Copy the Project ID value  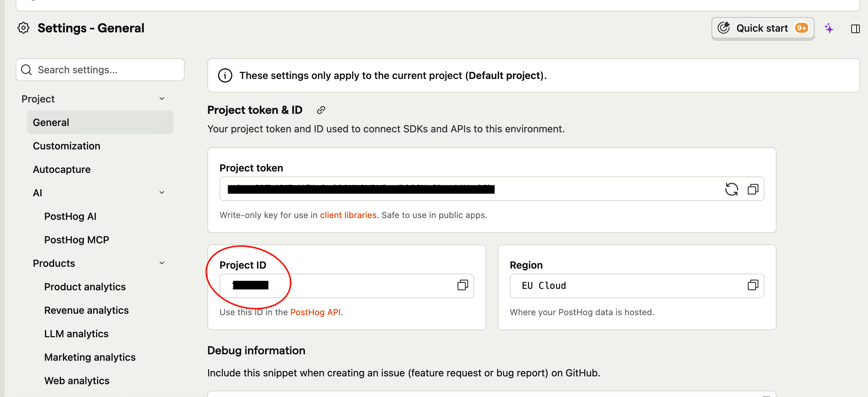point(462,285)
